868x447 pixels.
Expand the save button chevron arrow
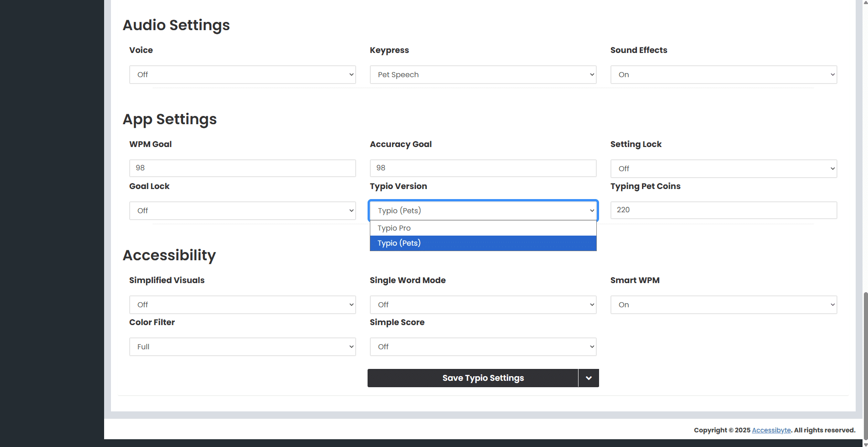(x=589, y=378)
